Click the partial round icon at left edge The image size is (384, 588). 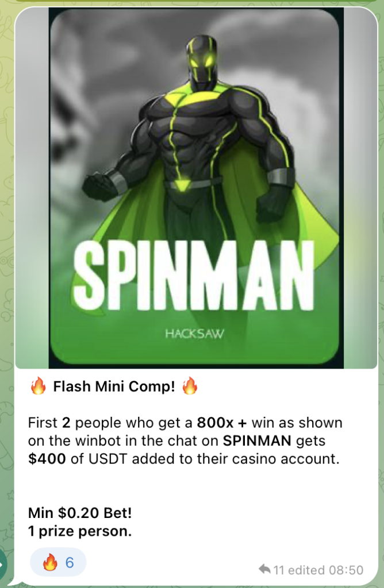click(x=3, y=564)
